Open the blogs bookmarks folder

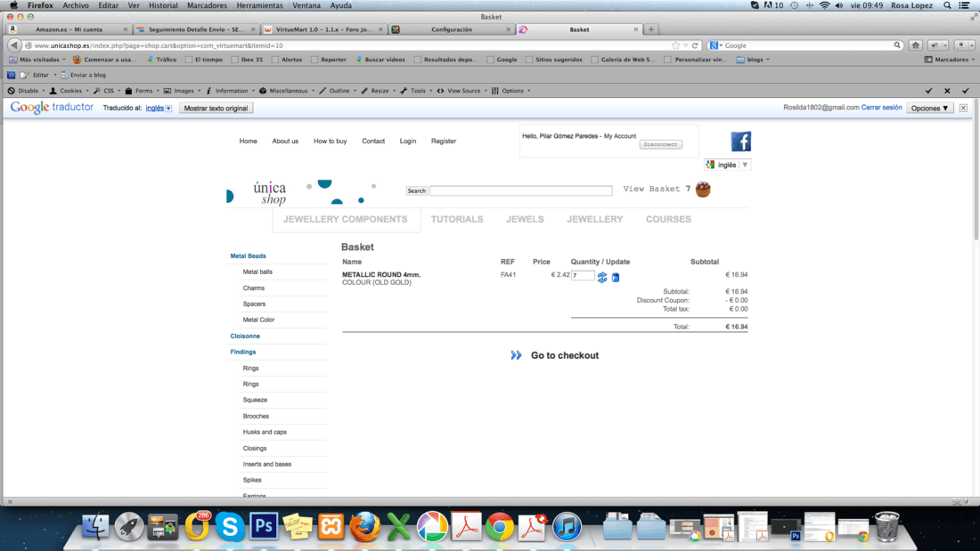pos(753,60)
